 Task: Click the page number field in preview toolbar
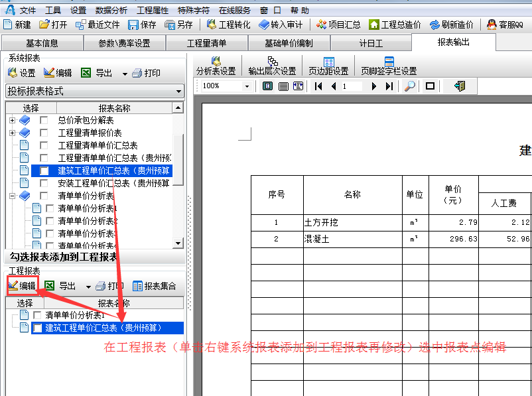352,86
